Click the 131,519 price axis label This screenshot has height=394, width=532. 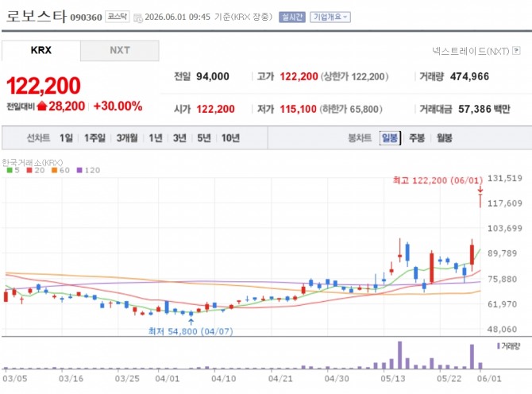[x=505, y=178]
